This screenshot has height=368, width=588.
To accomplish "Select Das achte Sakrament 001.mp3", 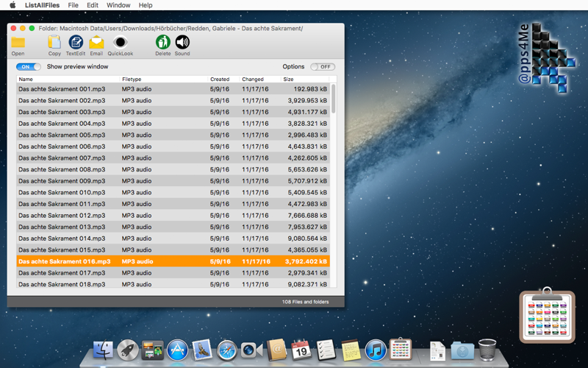I will click(173, 89).
